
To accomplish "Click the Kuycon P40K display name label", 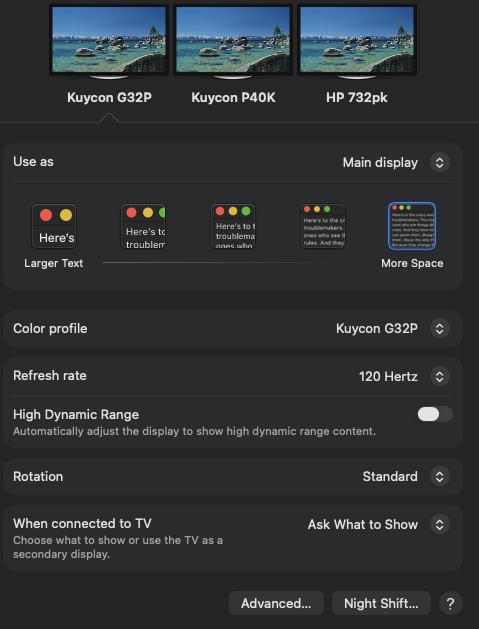I will pyautogui.click(x=233, y=97).
